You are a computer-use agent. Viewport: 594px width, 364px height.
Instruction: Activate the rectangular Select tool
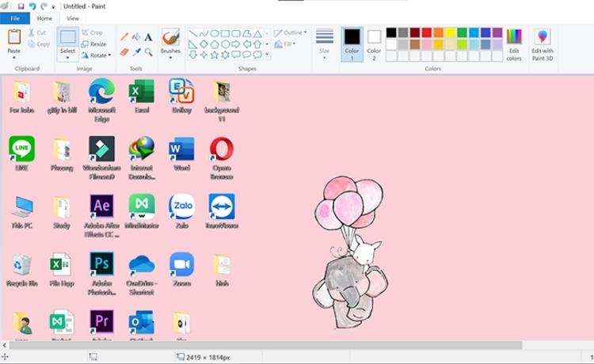click(68, 37)
